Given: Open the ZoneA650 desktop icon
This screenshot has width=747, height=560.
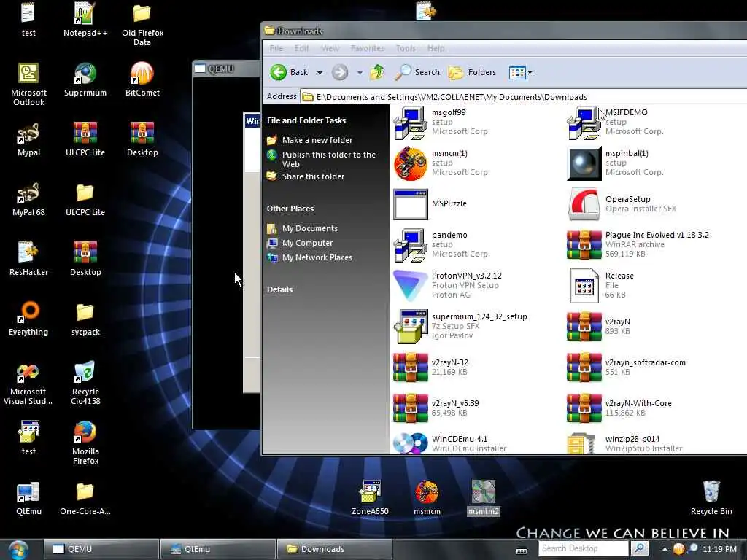Looking at the screenshot, I should 370,498.
